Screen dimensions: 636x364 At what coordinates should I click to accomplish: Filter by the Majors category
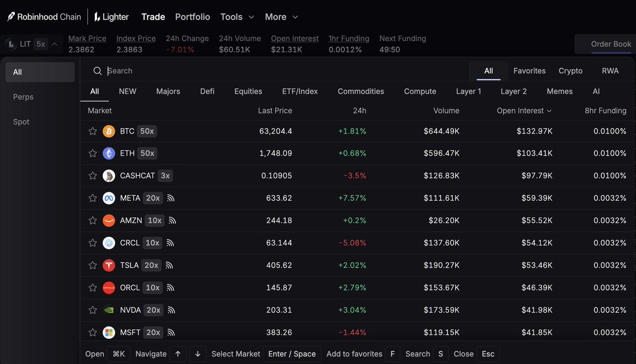click(x=168, y=91)
